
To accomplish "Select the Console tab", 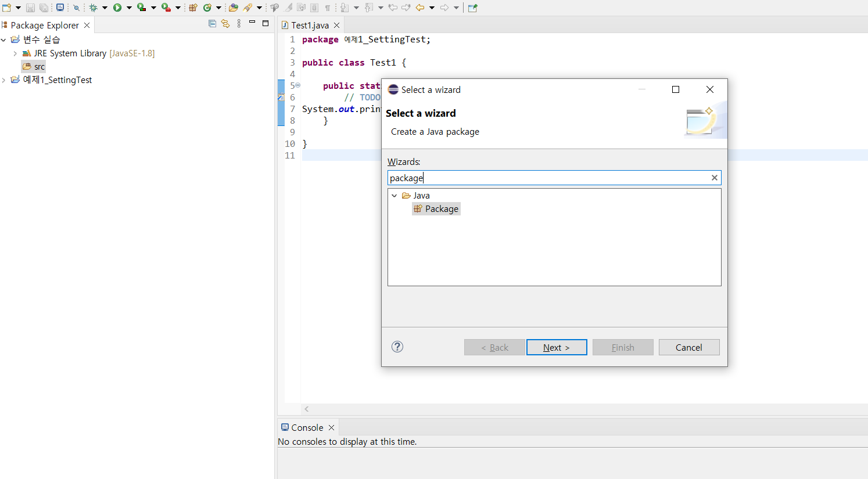I will pos(307,427).
